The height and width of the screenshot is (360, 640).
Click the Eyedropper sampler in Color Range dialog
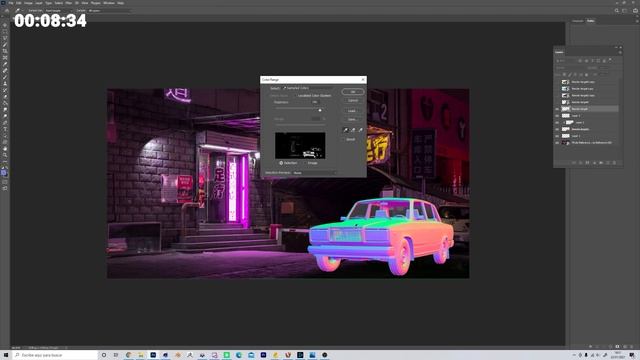[x=346, y=130]
